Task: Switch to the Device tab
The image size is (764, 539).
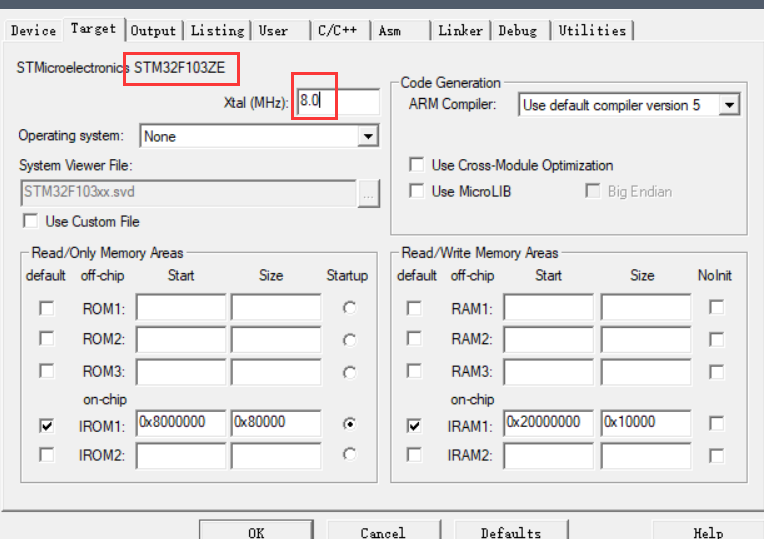Action: tap(33, 30)
